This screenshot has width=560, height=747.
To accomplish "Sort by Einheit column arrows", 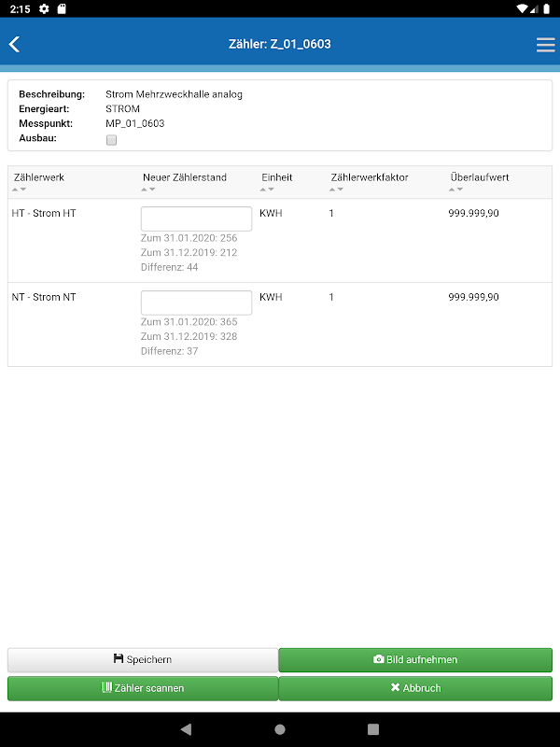I will [x=268, y=190].
